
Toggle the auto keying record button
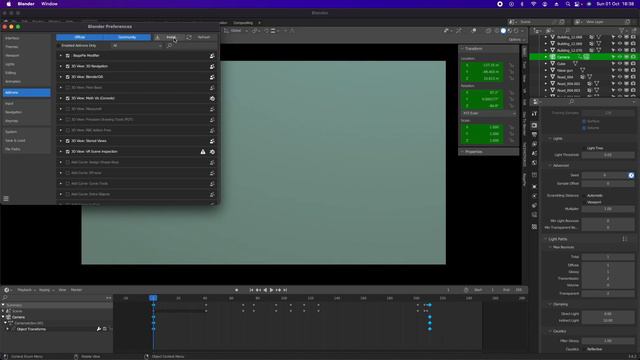click(236, 290)
